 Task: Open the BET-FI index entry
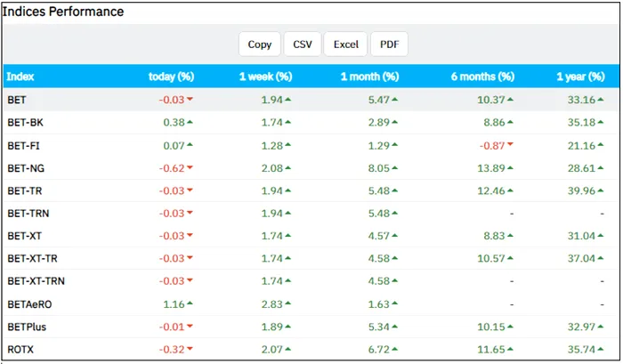[23, 144]
